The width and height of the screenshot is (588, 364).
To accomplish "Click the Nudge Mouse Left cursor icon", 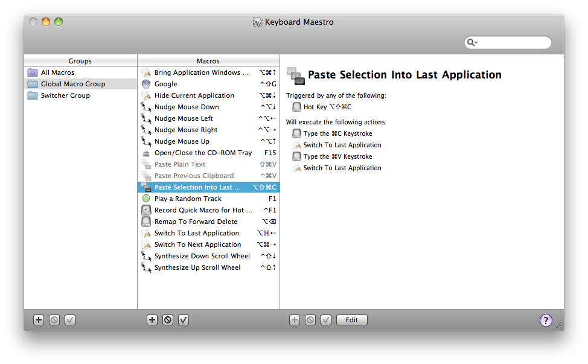I will pyautogui.click(x=146, y=118).
